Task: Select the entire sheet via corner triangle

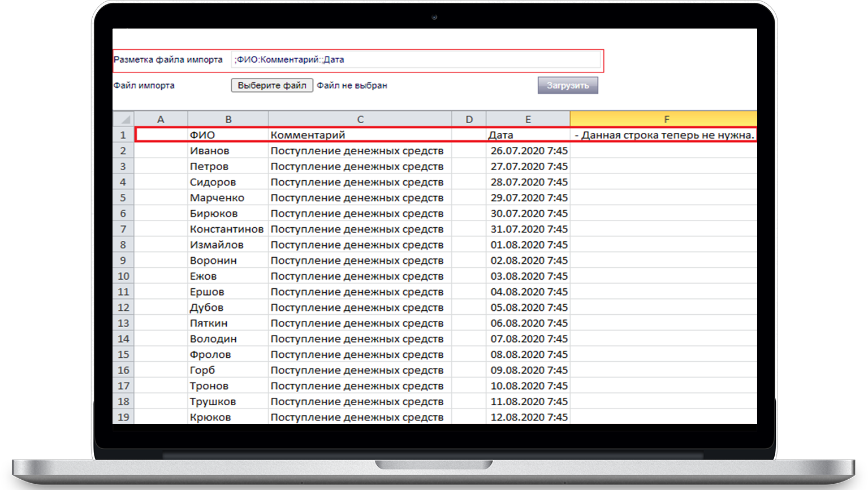Action: pos(123,119)
